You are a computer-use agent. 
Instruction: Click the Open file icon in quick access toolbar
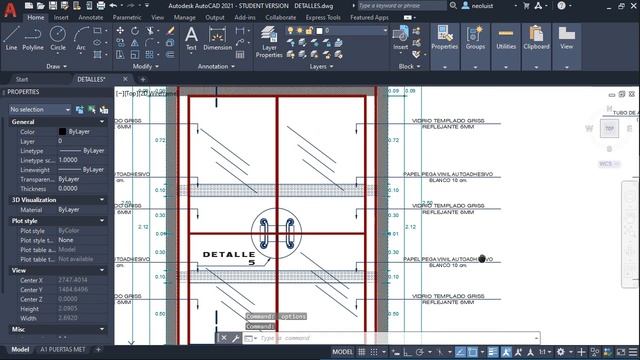click(x=40, y=6)
